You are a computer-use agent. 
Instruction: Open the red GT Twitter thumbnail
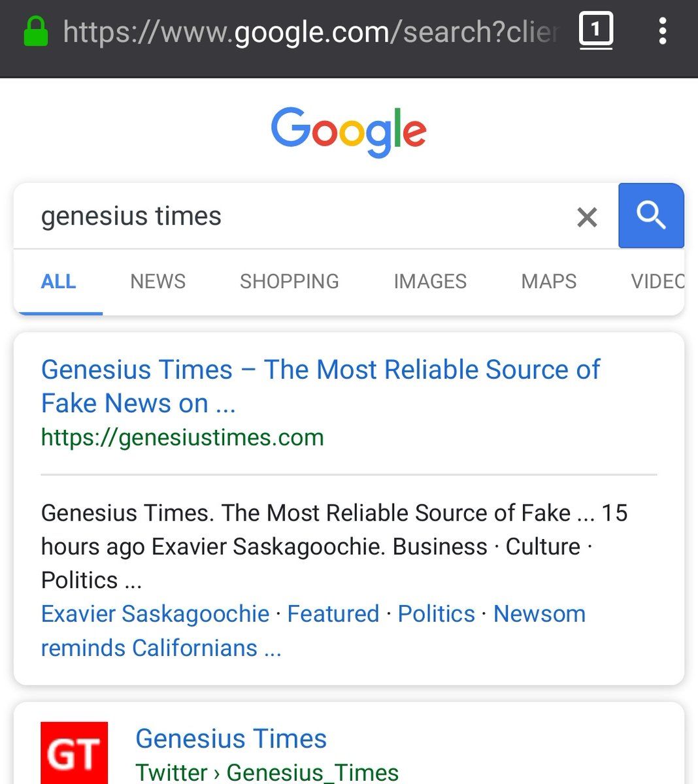click(74, 753)
